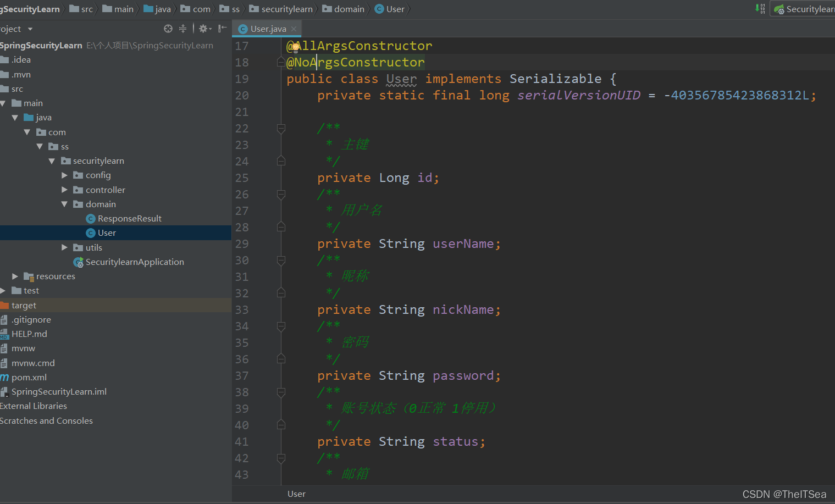
Task: Click the nickName field declaration
Action: coord(463,309)
